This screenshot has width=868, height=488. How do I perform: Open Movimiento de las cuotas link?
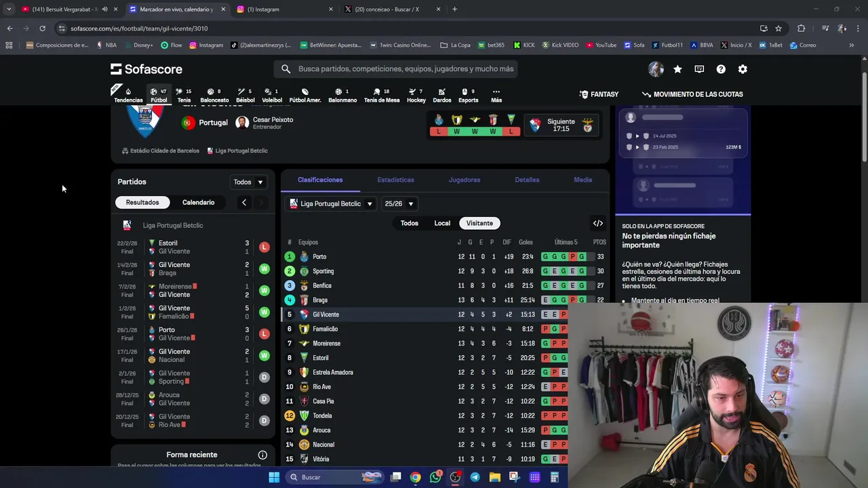[692, 94]
